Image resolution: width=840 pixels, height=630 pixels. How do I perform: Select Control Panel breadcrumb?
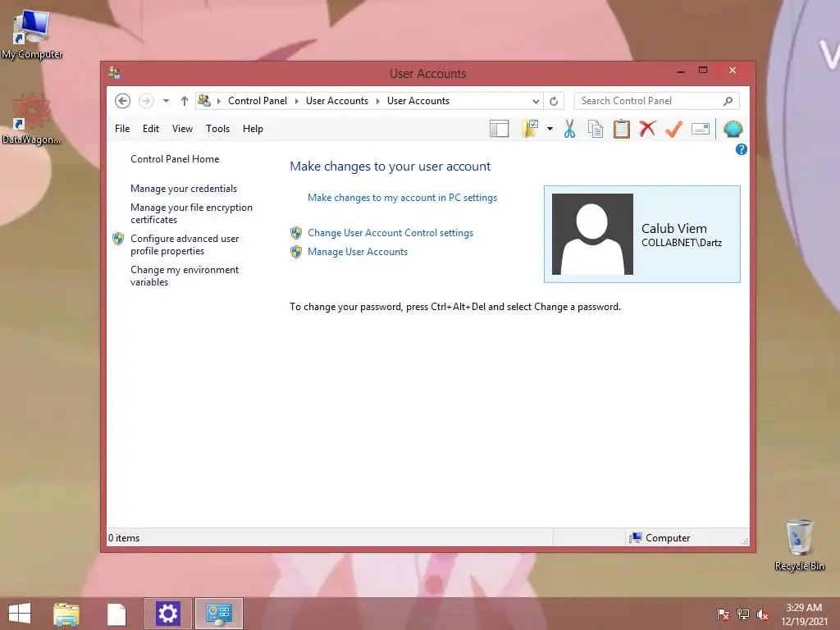tap(257, 101)
